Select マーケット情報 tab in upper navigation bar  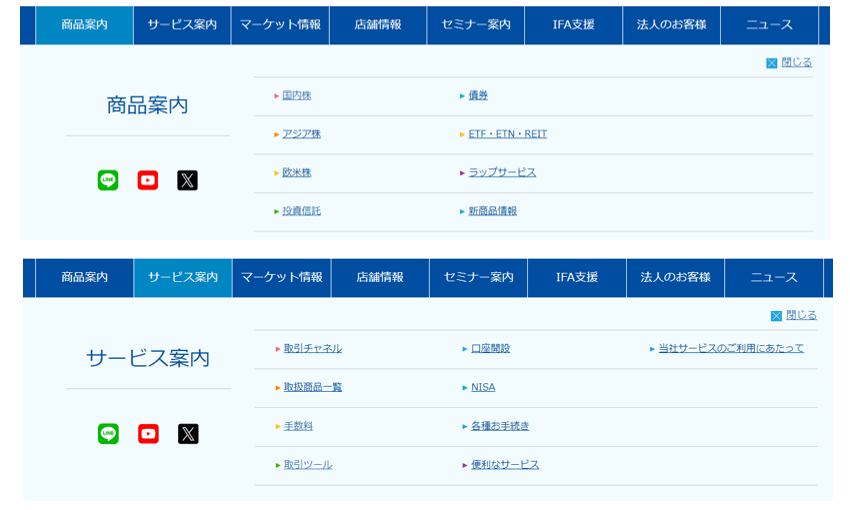pyautogui.click(x=280, y=25)
